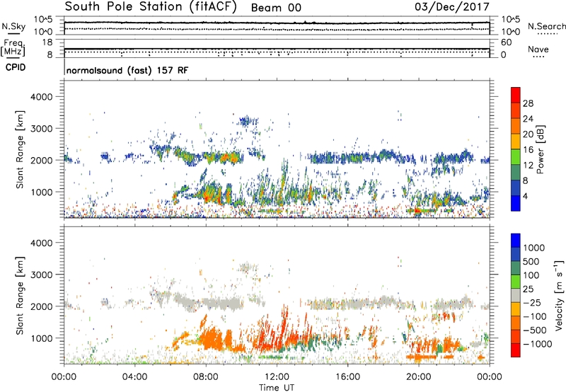The image size is (566, 392).
Task: Click the blue bottom of the power color bar
Action: pyautogui.click(x=516, y=203)
